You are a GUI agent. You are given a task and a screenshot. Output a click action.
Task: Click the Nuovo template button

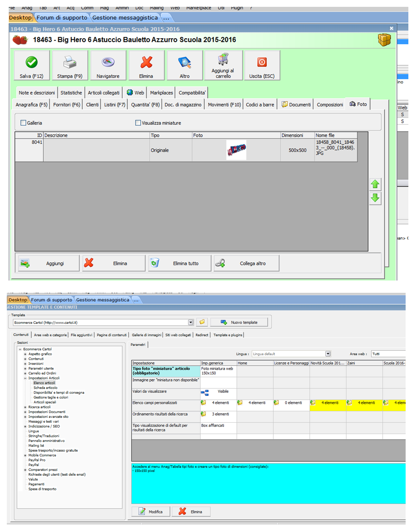pyautogui.click(x=239, y=322)
